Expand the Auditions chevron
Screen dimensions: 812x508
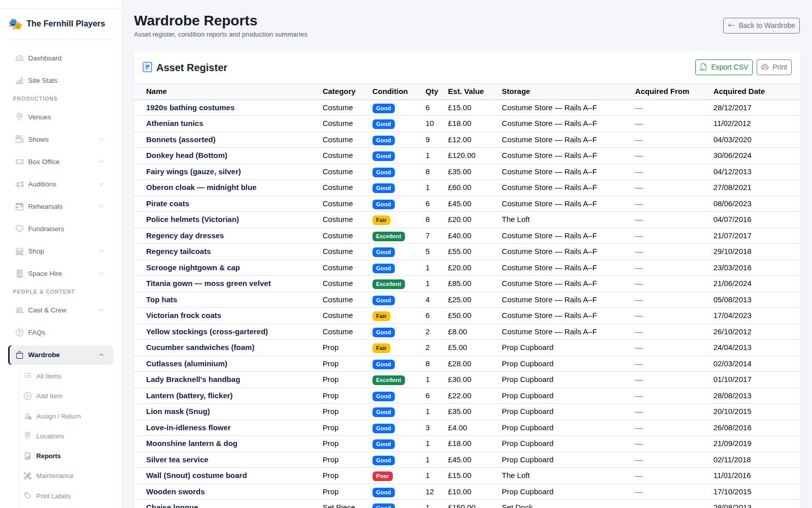click(x=101, y=184)
